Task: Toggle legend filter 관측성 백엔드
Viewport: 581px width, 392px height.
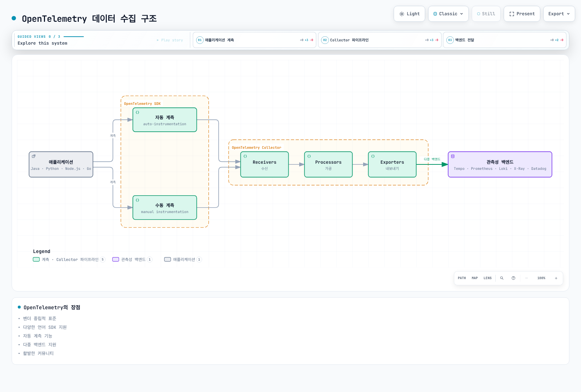Action: [x=133, y=260]
